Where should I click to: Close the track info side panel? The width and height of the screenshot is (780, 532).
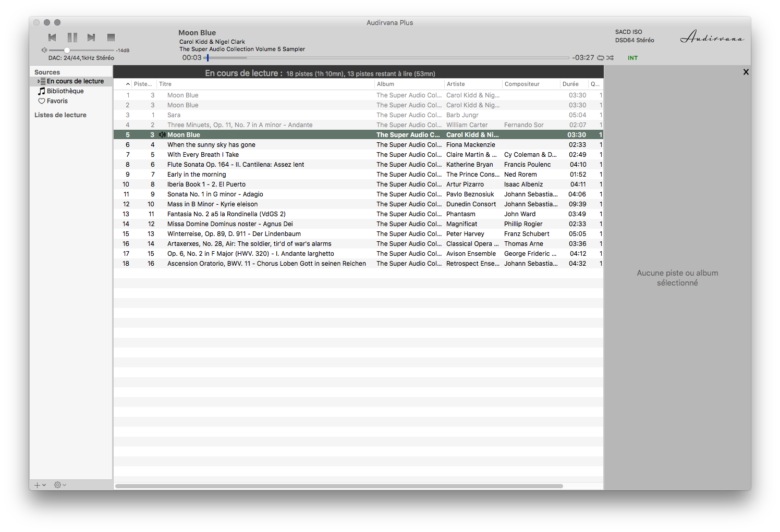point(746,72)
